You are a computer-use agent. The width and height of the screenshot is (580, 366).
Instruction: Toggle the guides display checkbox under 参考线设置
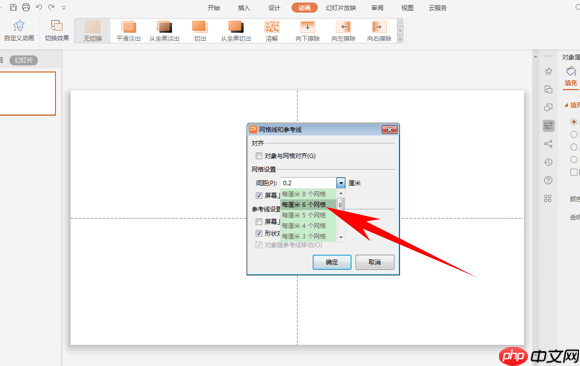(x=259, y=222)
